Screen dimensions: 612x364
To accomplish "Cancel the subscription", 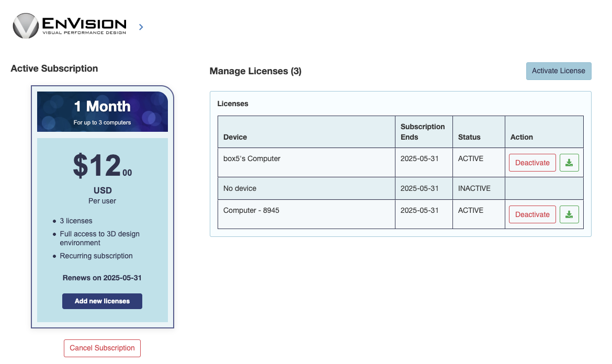I will [102, 348].
